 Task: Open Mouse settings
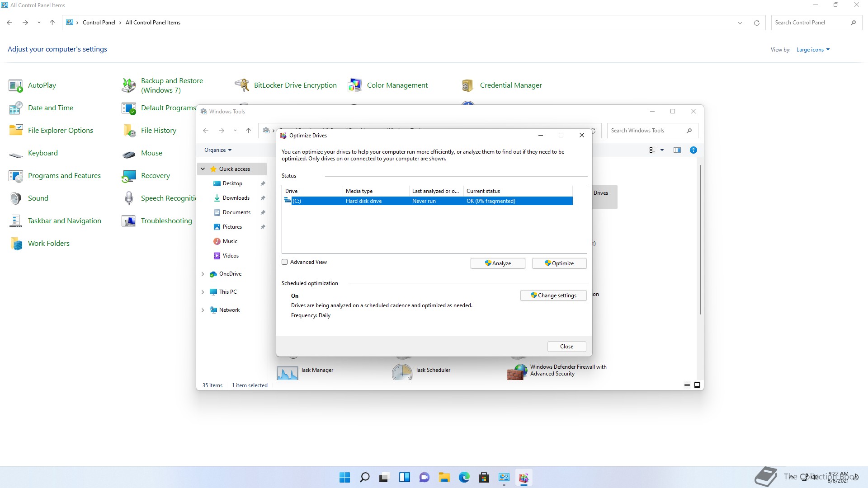coord(142,153)
